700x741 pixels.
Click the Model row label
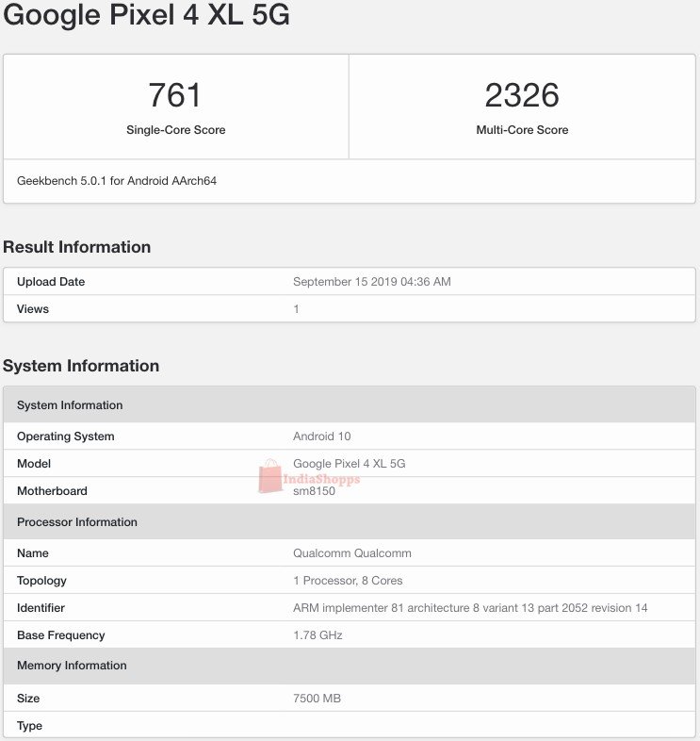tap(34, 464)
